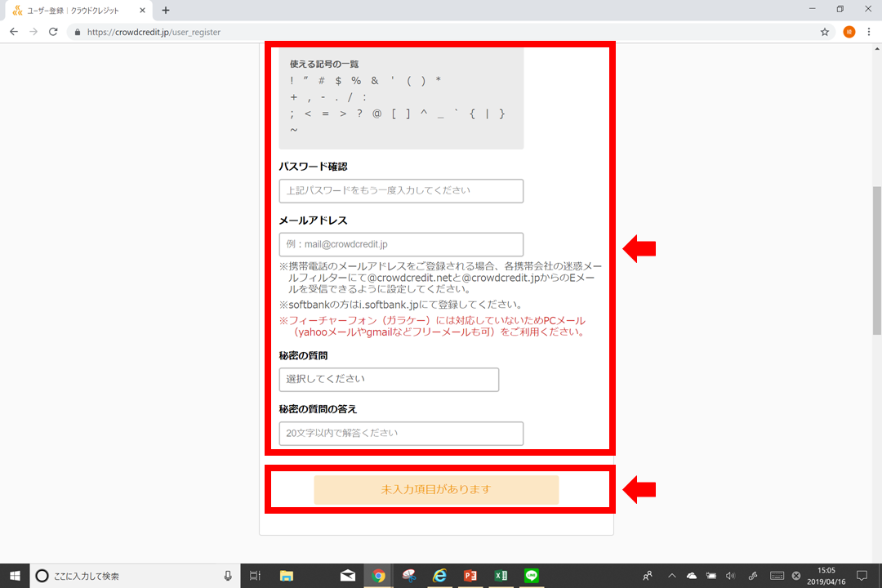Expand hidden system tray icons chevron
882x588 pixels.
[671, 576]
